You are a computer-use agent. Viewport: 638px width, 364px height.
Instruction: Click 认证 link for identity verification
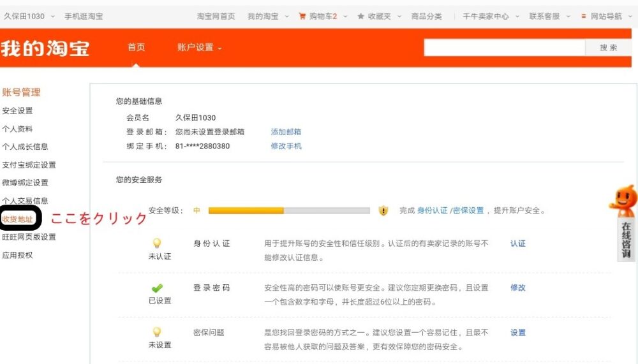pos(518,244)
